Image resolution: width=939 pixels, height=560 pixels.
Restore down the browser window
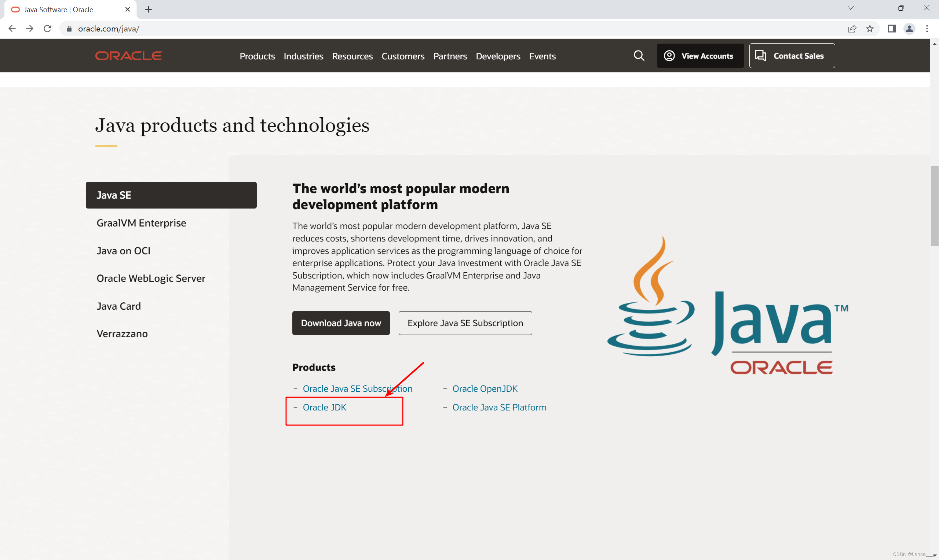(x=901, y=8)
